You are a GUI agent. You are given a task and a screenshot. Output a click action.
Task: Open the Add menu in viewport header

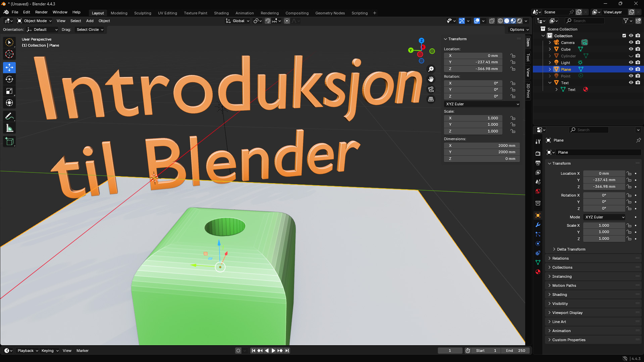click(90, 21)
